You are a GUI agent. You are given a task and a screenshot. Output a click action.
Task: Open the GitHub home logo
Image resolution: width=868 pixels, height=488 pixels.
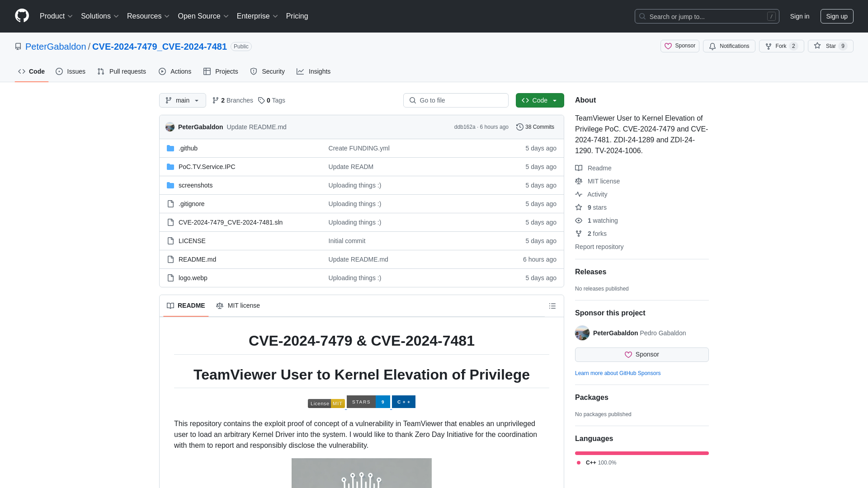[22, 16]
